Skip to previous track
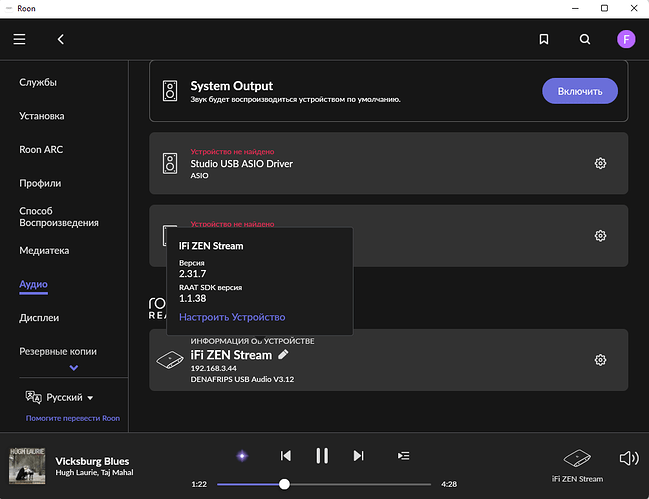The width and height of the screenshot is (649, 499). [x=286, y=456]
